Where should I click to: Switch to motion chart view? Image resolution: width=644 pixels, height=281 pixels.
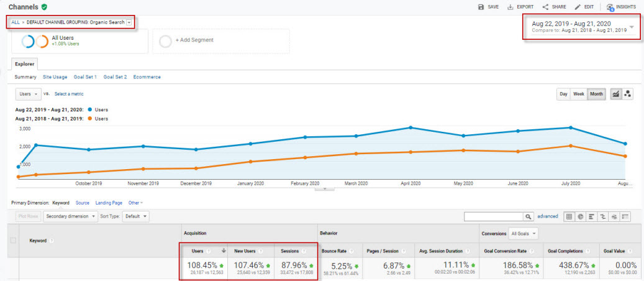627,94
